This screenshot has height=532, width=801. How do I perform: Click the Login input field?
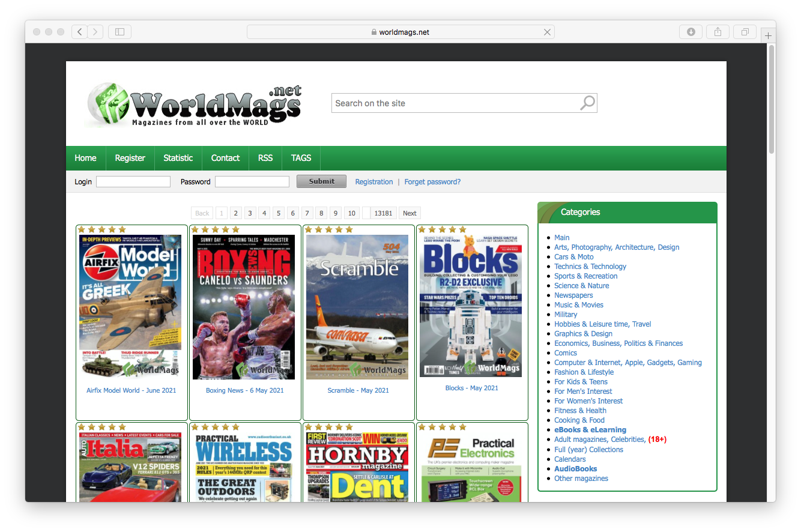click(x=133, y=181)
